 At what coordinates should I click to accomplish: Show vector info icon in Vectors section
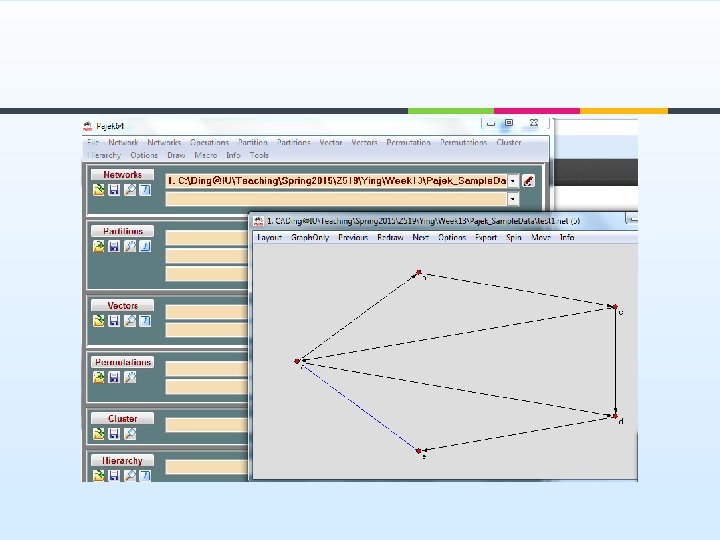click(145, 321)
